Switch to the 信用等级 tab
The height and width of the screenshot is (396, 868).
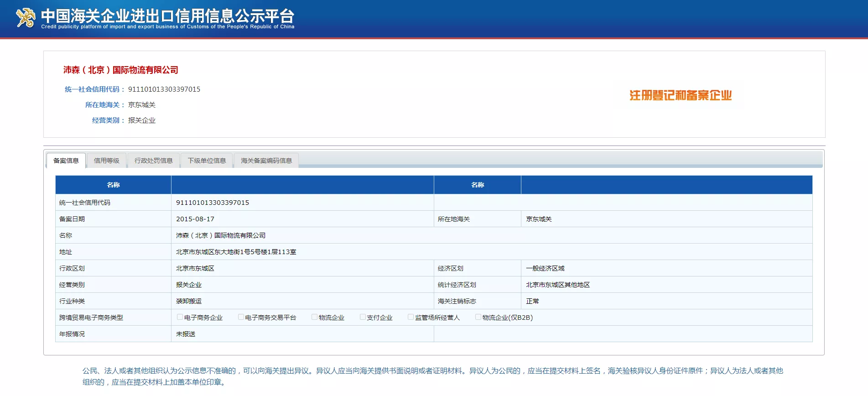107,161
